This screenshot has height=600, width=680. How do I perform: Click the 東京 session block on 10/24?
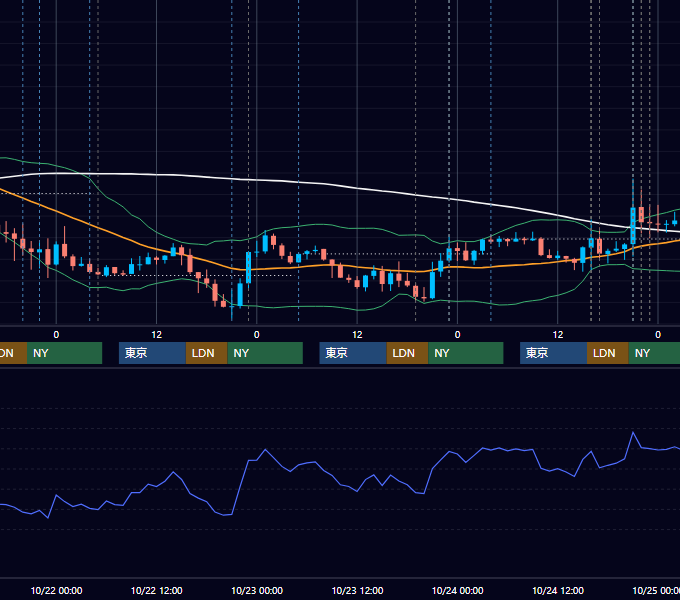click(553, 353)
